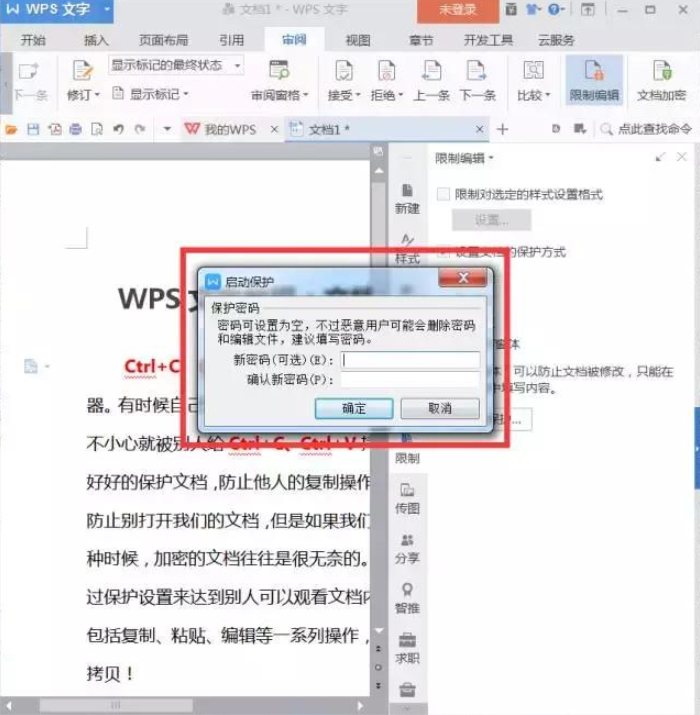The width and height of the screenshot is (700, 715).
Task: Open the 审阅窗格 dropdown arrow
Action: (306, 95)
